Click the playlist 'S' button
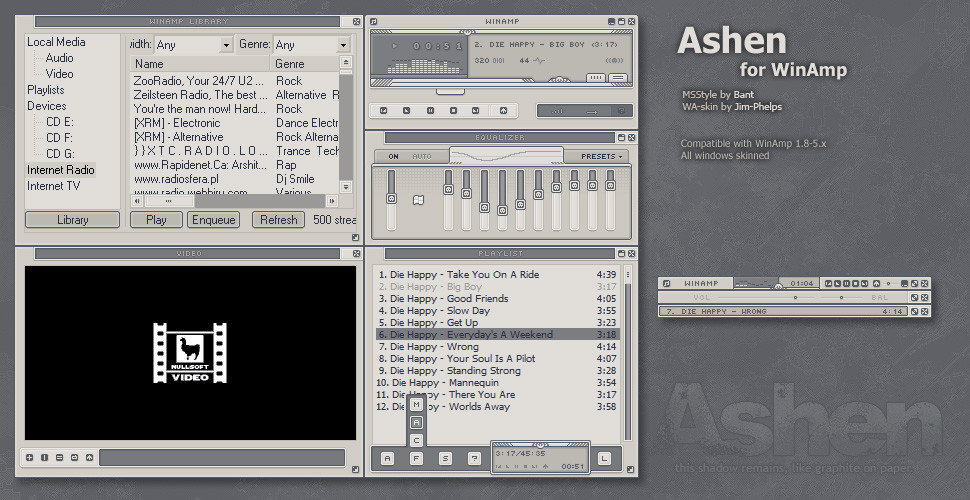The image size is (970, 500). pyautogui.click(x=445, y=459)
